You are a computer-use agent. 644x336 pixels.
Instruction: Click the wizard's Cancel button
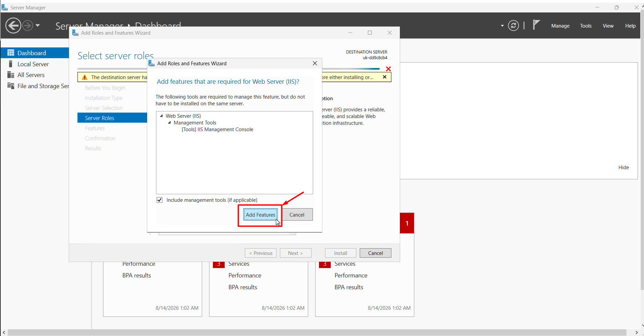(x=375, y=253)
